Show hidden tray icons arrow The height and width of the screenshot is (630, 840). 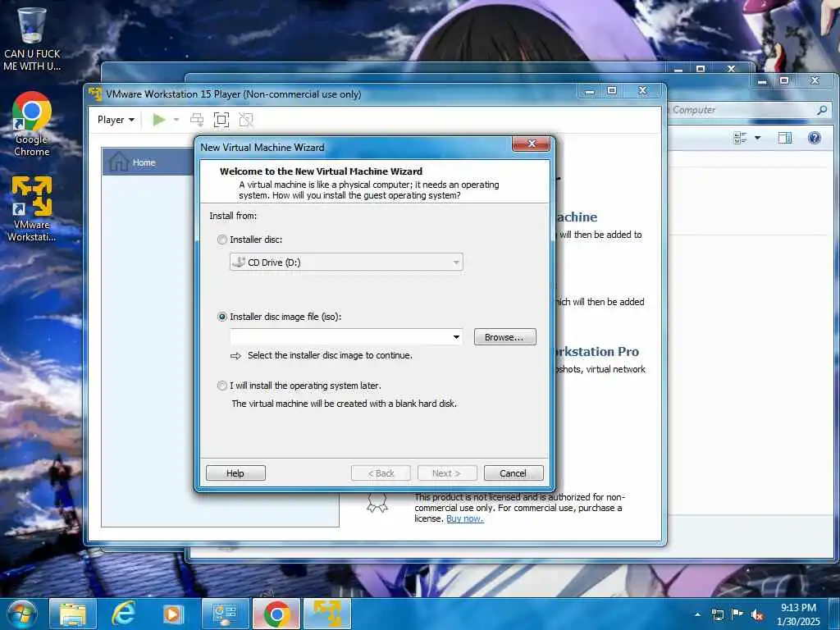[697, 614]
